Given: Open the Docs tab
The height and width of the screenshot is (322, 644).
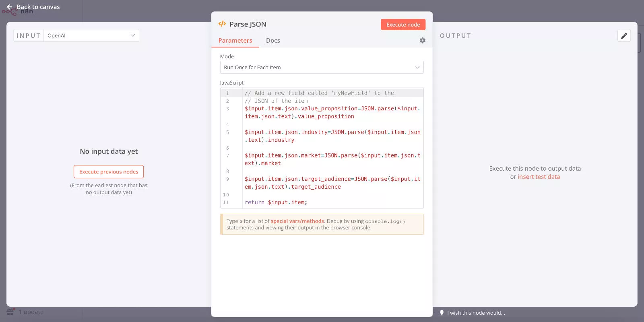Looking at the screenshot, I should 273,41.
